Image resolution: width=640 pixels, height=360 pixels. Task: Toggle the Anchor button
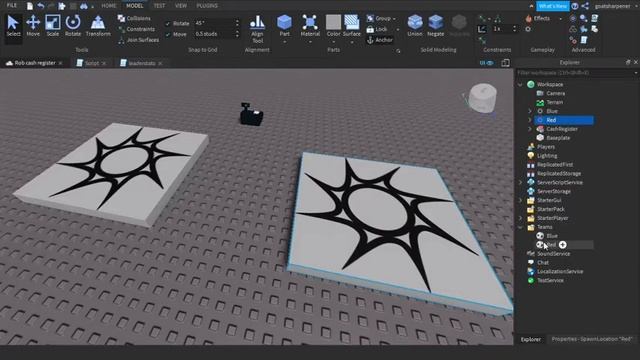380,40
